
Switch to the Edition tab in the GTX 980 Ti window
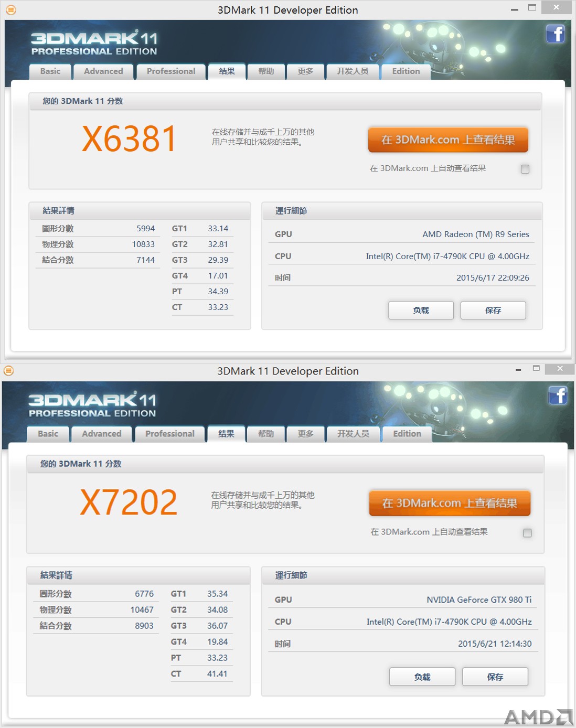(407, 434)
